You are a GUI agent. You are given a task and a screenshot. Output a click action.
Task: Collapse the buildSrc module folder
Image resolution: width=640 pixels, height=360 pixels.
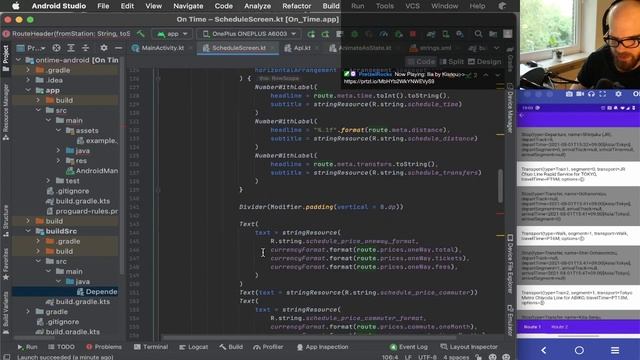tap(28, 231)
